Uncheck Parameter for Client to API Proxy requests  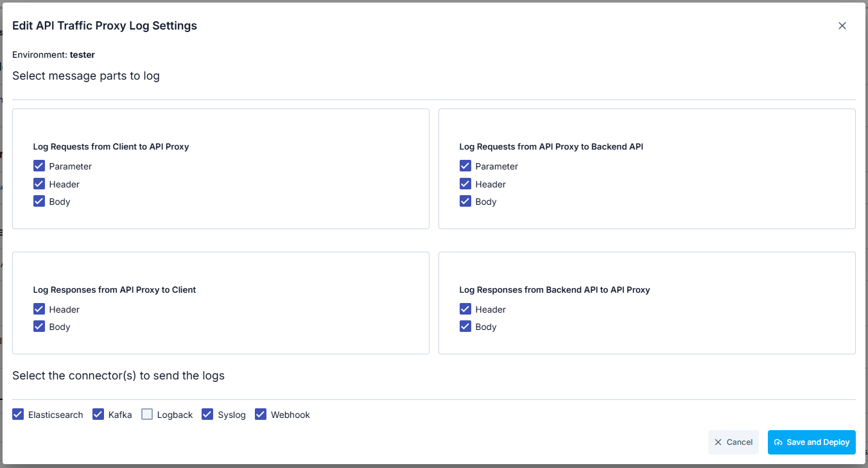tap(39, 166)
